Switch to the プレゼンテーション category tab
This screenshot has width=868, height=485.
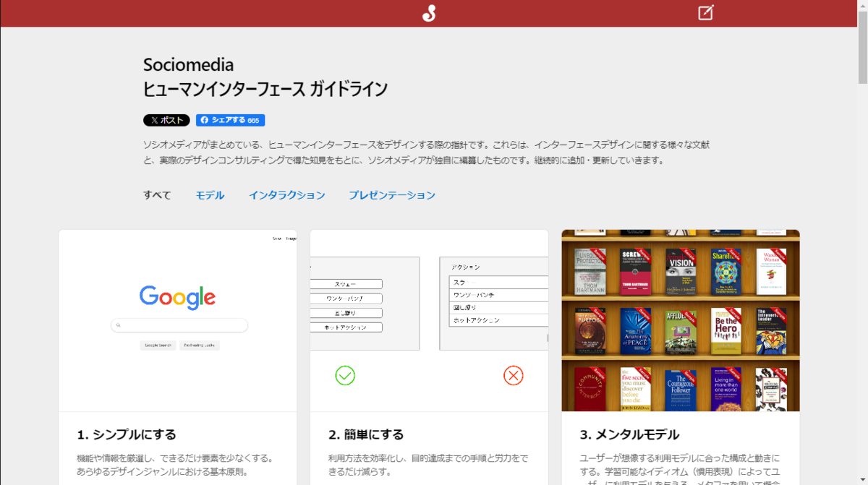point(392,195)
